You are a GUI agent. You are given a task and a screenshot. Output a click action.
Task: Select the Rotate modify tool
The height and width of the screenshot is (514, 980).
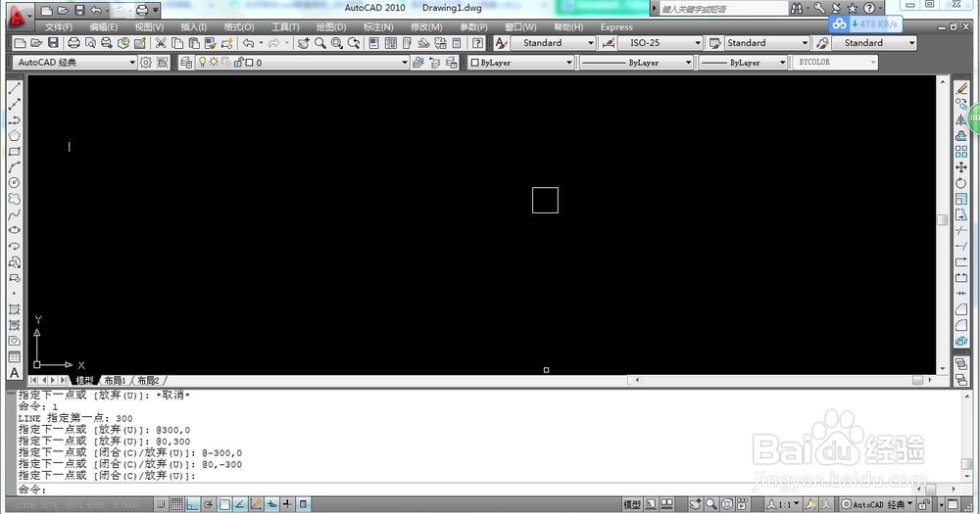pyautogui.click(x=961, y=183)
